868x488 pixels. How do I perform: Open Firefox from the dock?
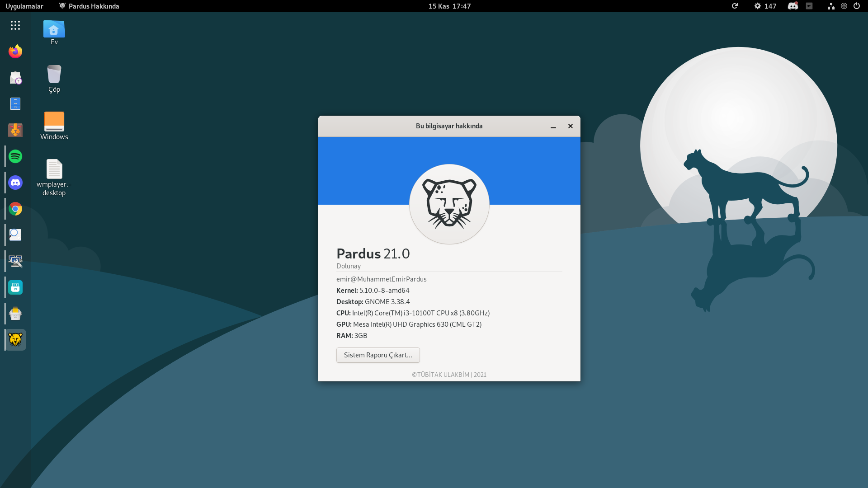pyautogui.click(x=15, y=52)
